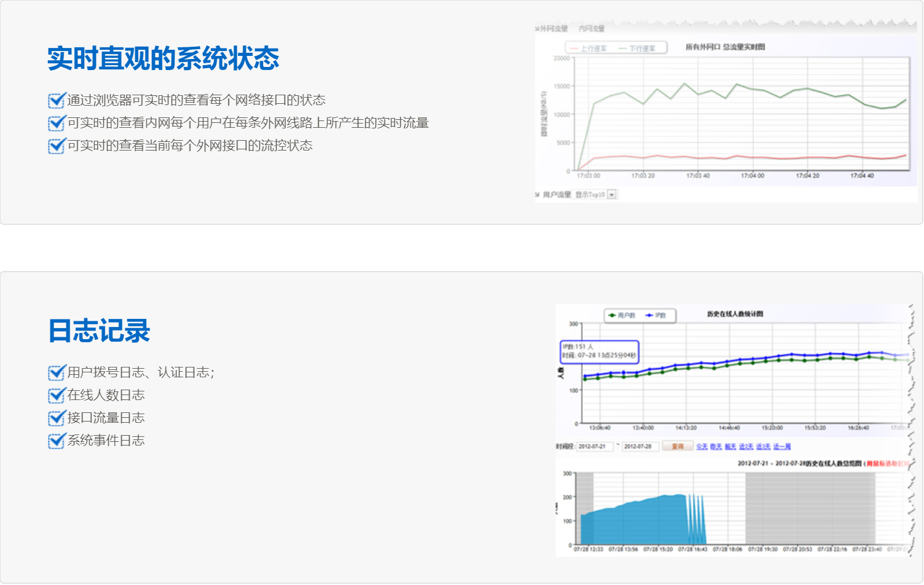Screen dimensions: 924x585
Task: Click checkmark icon beside 可实时的查看当前每个外网接口的流控状态
Action: pyautogui.click(x=57, y=146)
